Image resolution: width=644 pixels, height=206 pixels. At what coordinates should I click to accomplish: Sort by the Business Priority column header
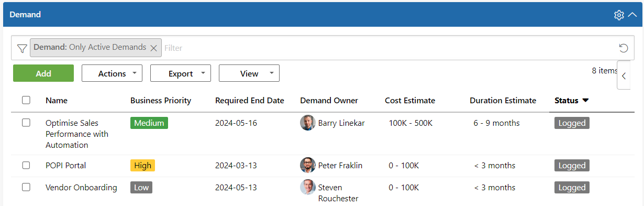[x=161, y=100]
